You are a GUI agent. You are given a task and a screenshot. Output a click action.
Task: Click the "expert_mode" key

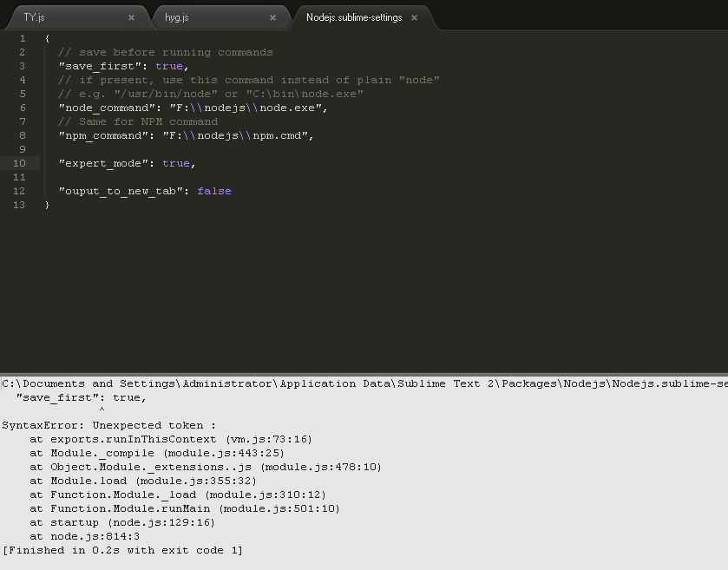103,163
